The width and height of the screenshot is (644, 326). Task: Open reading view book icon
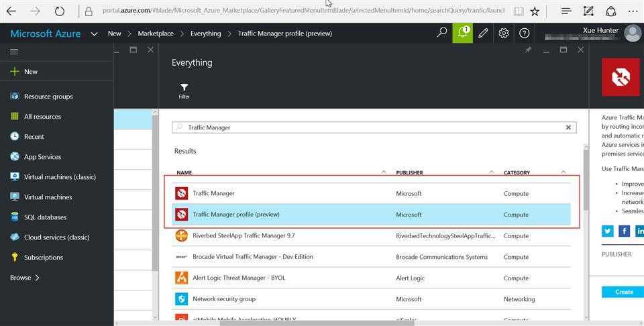tap(519, 11)
